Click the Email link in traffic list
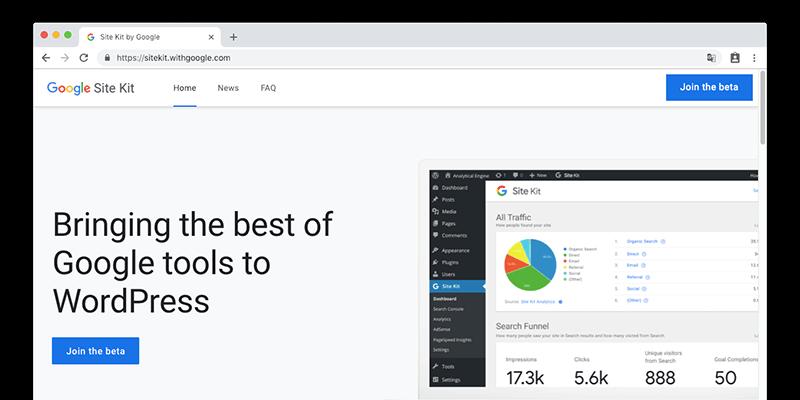The image size is (800, 400). click(632, 265)
